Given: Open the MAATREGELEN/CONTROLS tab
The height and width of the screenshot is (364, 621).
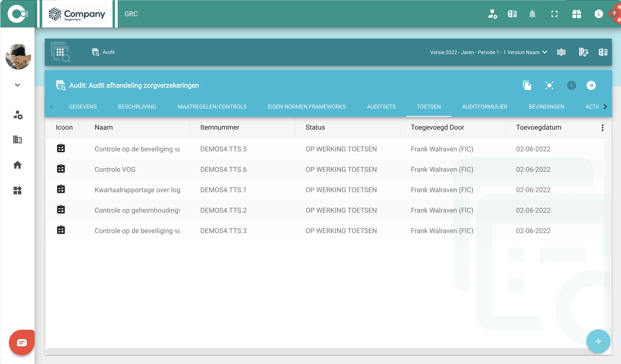Looking at the screenshot, I should pyautogui.click(x=212, y=107).
